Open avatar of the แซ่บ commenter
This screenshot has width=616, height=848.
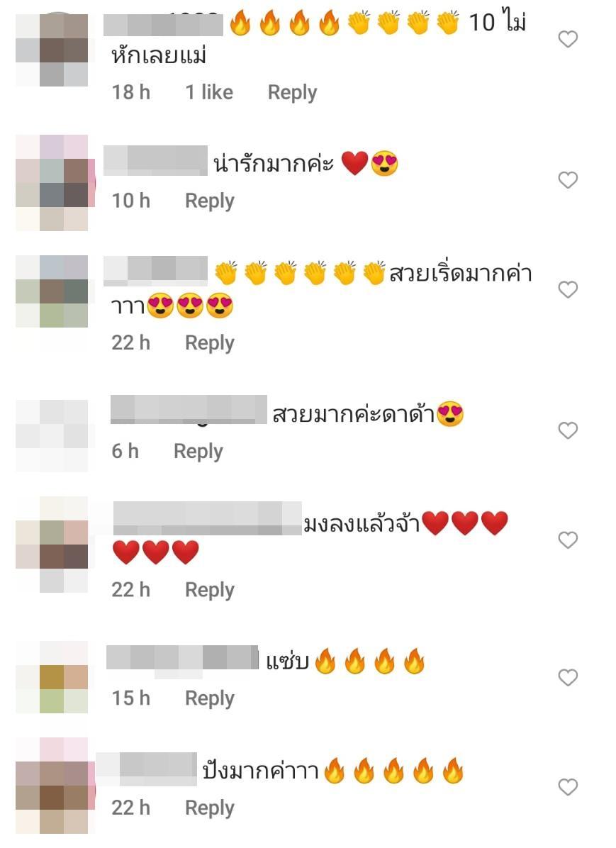click(52, 676)
